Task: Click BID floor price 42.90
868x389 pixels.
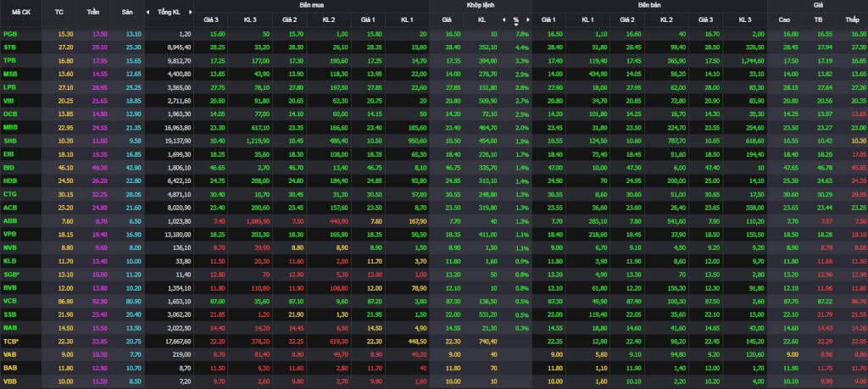Action: pyautogui.click(x=133, y=168)
